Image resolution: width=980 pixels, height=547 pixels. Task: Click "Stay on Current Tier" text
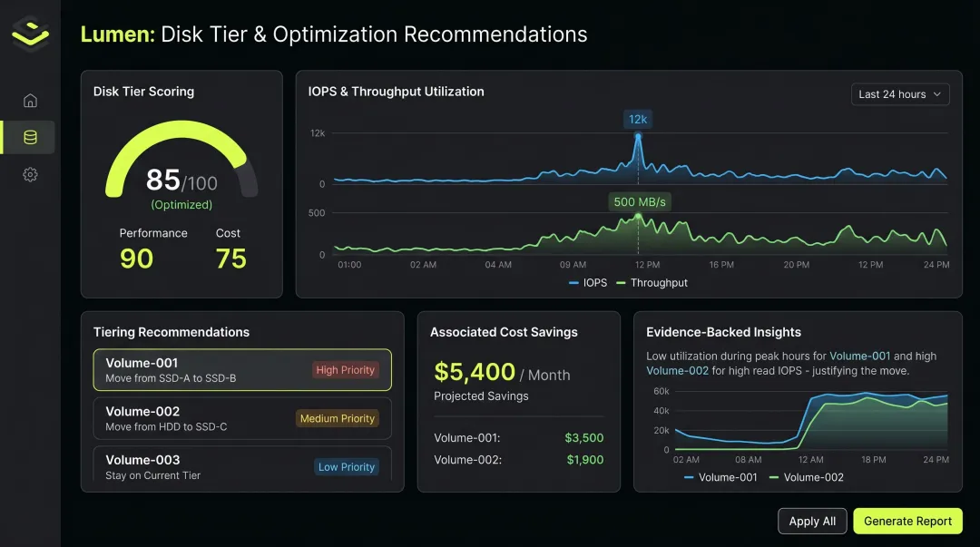point(153,475)
